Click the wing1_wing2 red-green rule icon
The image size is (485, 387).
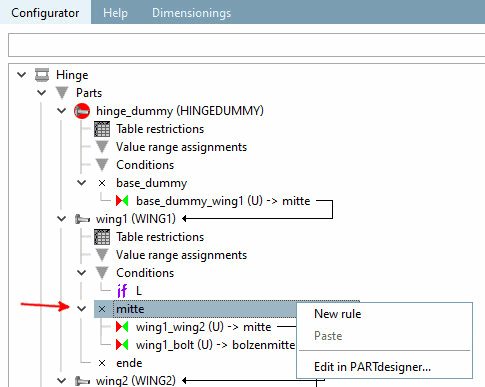[122, 327]
